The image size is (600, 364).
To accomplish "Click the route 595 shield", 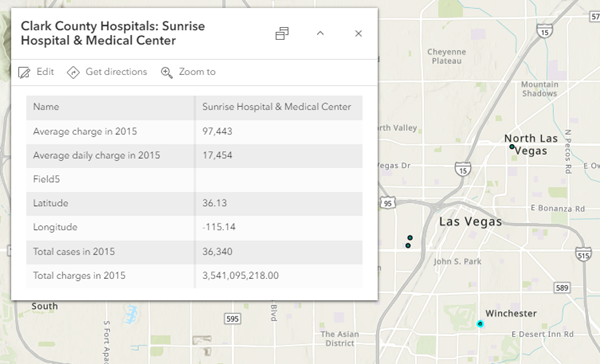I will tap(232, 319).
